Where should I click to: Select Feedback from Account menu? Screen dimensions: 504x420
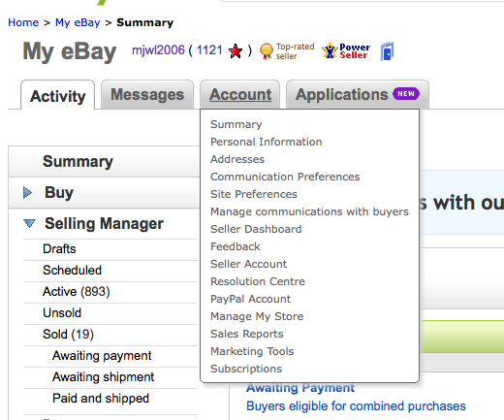pyautogui.click(x=236, y=246)
